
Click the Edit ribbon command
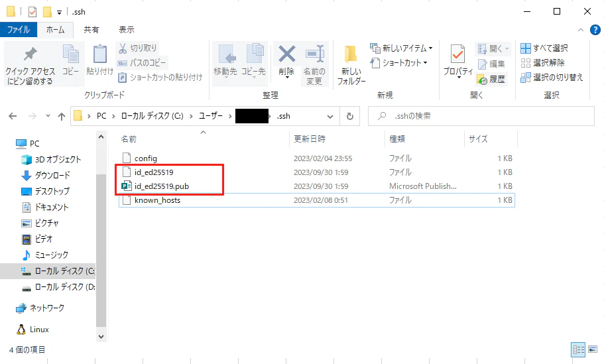(491, 64)
